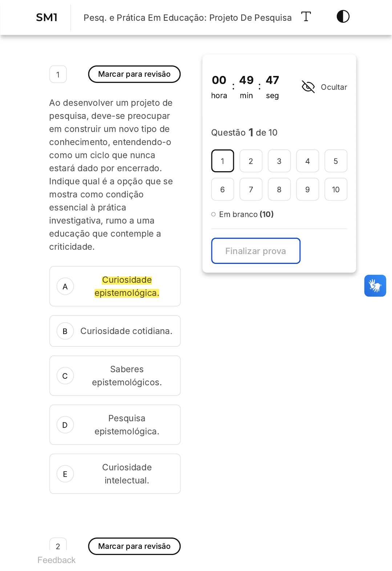Click the Feedback link
This screenshot has width=392, height=571.
point(56,560)
